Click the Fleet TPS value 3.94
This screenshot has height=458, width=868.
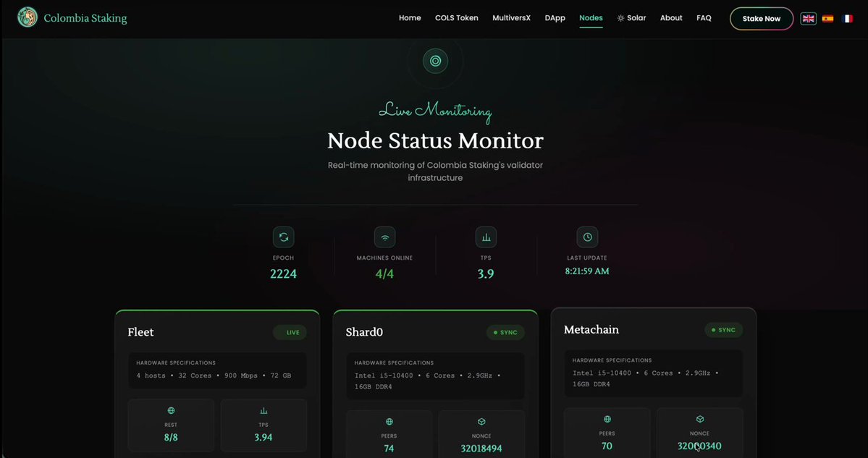pyautogui.click(x=264, y=438)
